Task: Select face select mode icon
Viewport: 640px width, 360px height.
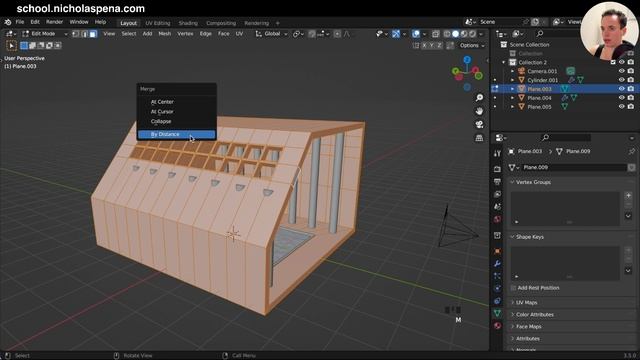Action: 93,34
